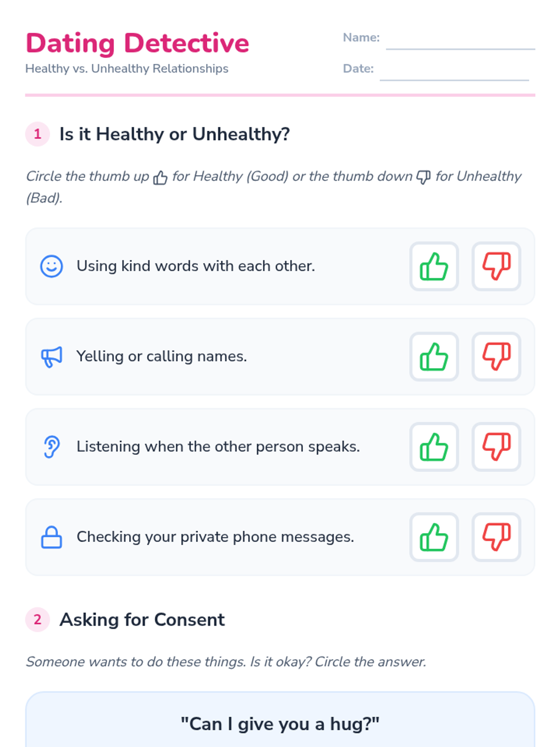Click the section 1 number badge
Screen dimensions: 560x747
[x=37, y=134]
